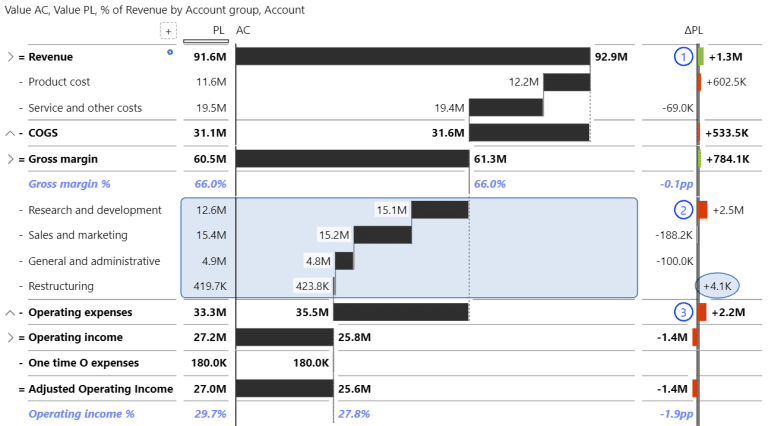768x426 pixels.
Task: Select the Sales and marketing row label
Action: click(x=78, y=235)
